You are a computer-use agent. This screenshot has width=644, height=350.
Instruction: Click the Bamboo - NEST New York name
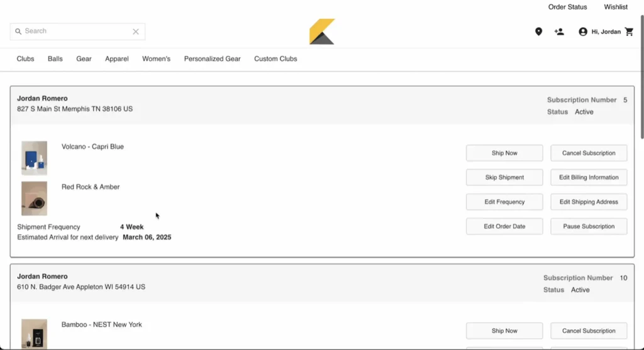(x=101, y=325)
